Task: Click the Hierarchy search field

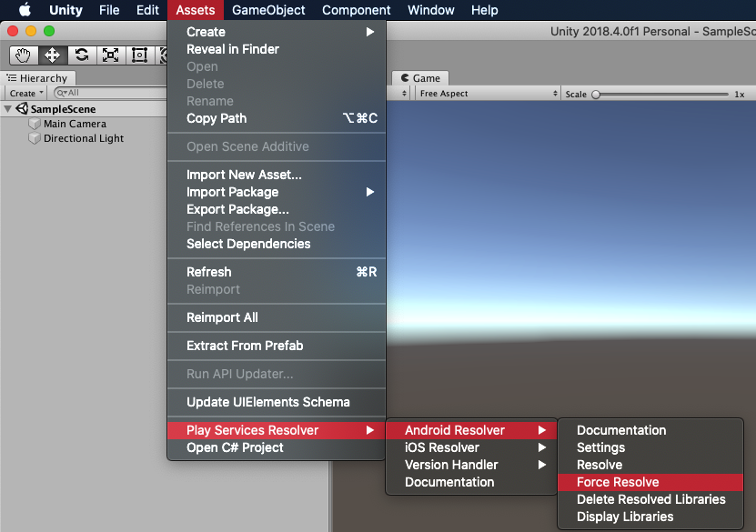Action: pos(110,93)
